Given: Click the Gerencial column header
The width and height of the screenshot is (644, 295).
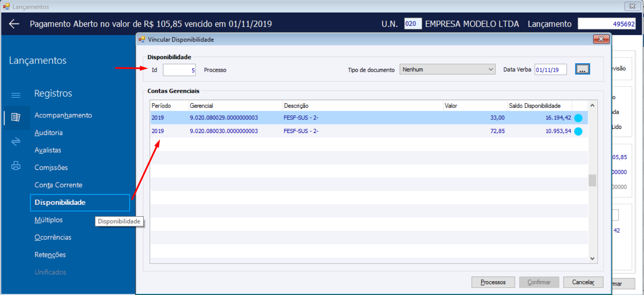Looking at the screenshot, I should pyautogui.click(x=236, y=106).
